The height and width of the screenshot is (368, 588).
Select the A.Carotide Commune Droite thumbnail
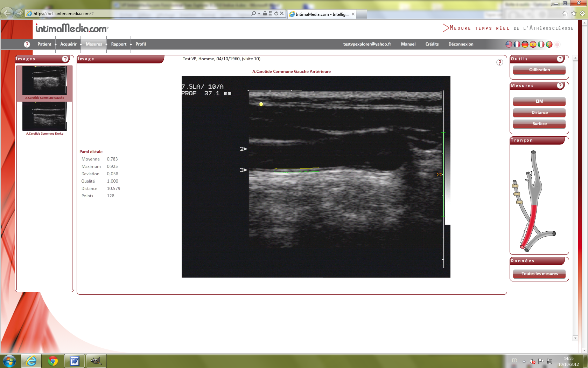tap(44, 117)
